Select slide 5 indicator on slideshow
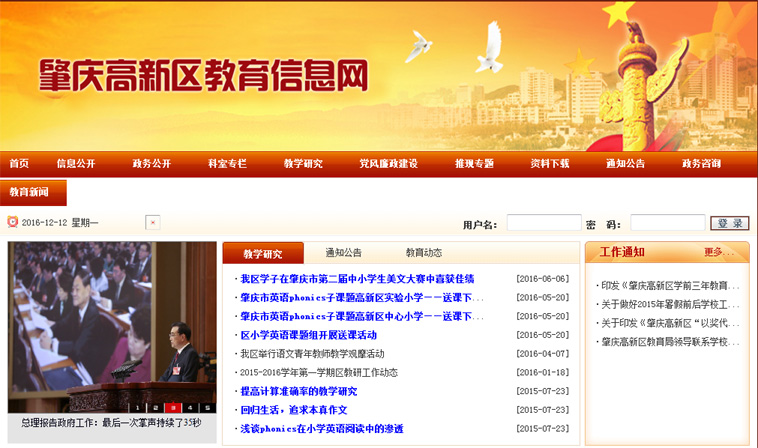This screenshot has height=448, width=758. pos(206,408)
